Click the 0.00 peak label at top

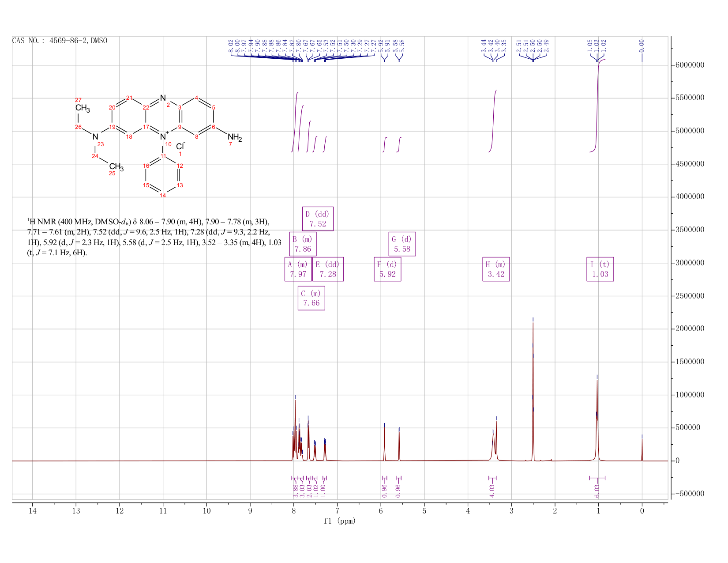click(642, 45)
